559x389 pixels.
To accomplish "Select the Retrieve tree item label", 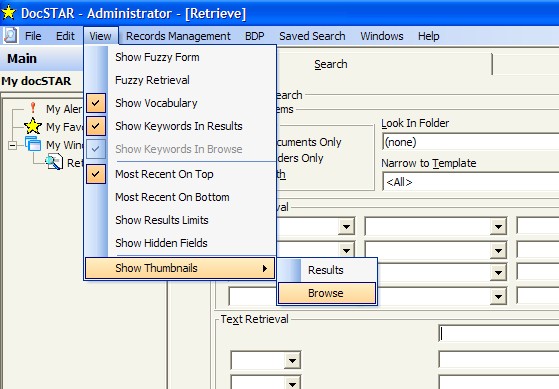I will (75, 163).
